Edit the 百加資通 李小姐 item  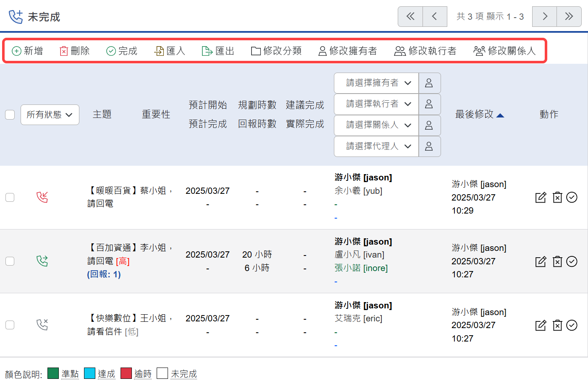541,261
